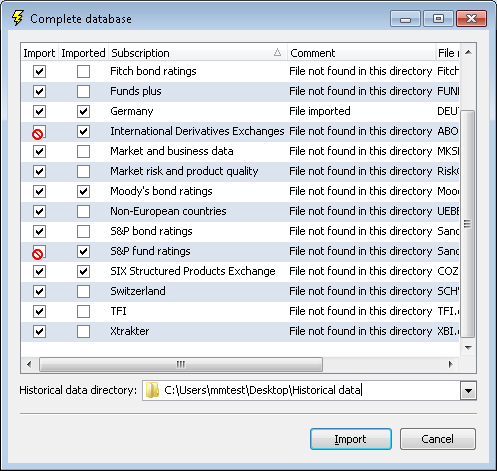Toggle Import for S&P bond ratings
The height and width of the screenshot is (471, 497).
click(39, 231)
